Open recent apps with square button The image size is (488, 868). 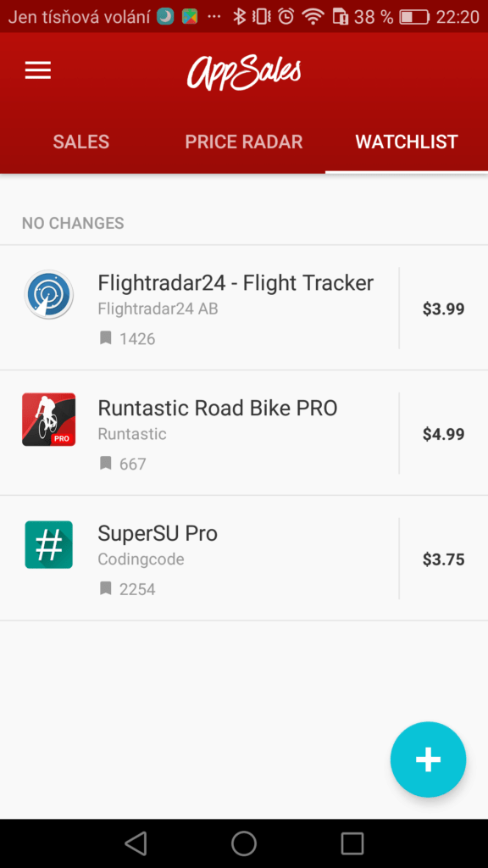tap(352, 843)
